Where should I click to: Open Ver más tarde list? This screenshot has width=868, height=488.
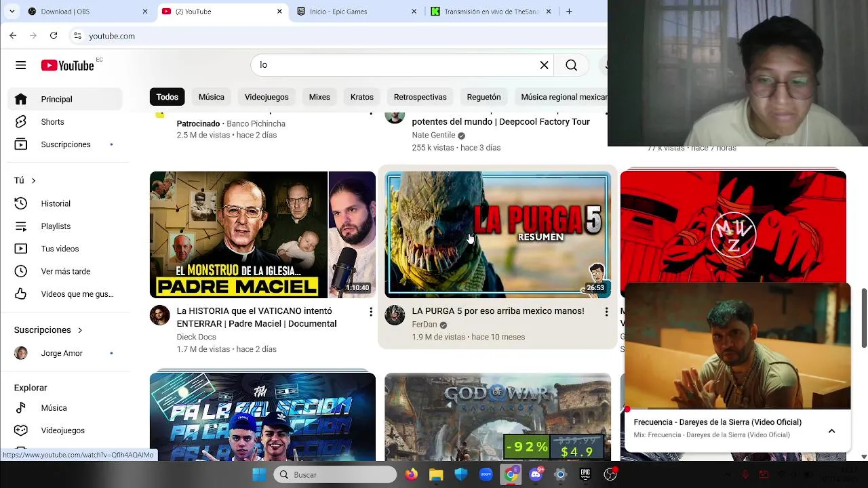[65, 271]
